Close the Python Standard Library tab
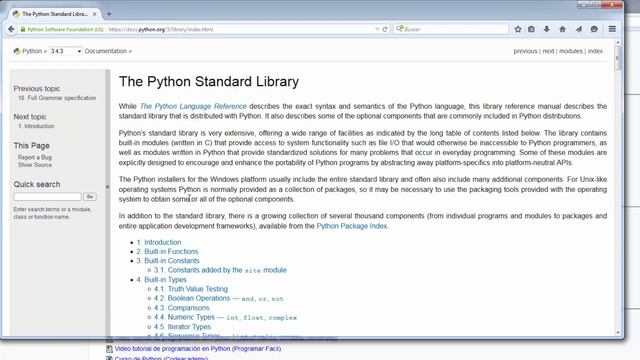This screenshot has height=360, width=640. tap(95, 14)
